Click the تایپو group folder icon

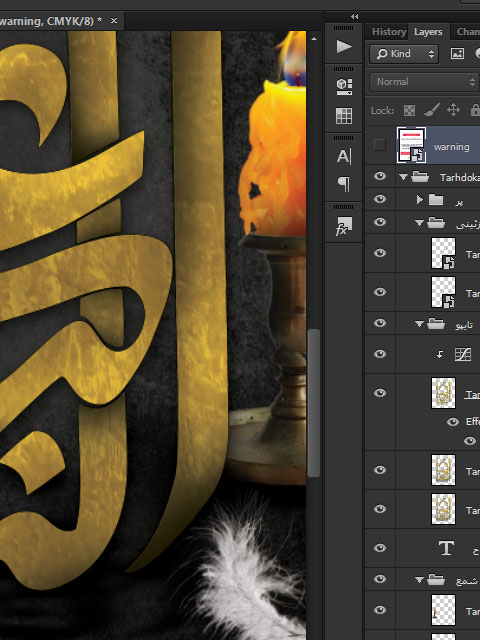click(x=436, y=324)
